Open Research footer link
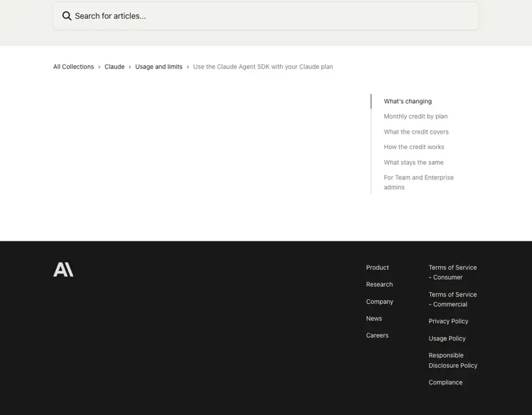This screenshot has width=532, height=415. tap(379, 285)
